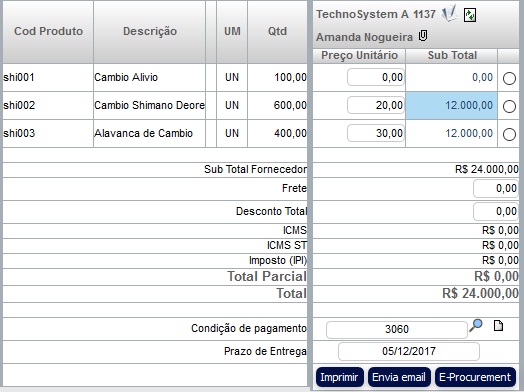Click subtotal 12.000,00 for shi003 row
Screen dimensions: 524x392
451,134
